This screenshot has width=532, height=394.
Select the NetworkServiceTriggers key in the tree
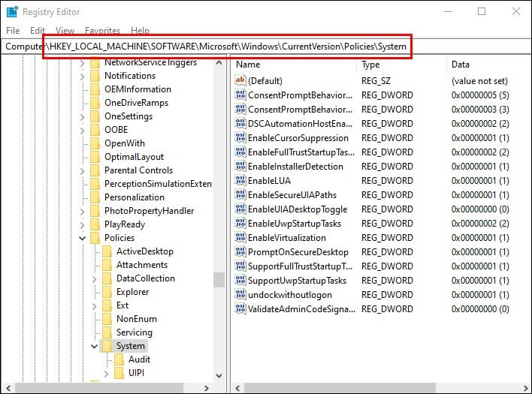click(150, 62)
